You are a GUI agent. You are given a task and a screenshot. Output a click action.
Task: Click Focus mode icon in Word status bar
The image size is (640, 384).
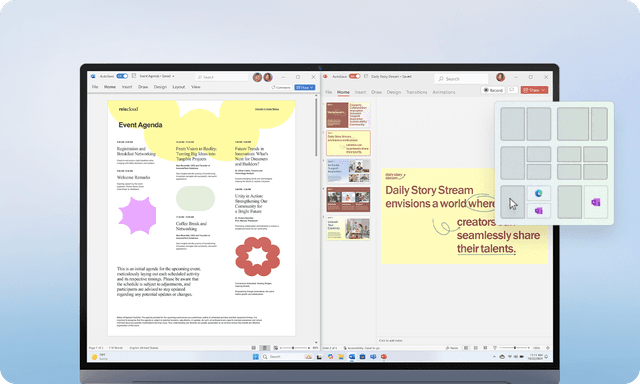pyautogui.click(x=253, y=348)
